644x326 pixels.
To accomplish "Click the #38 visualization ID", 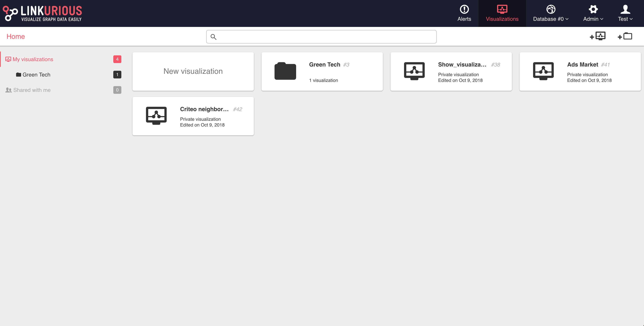I will (496, 65).
